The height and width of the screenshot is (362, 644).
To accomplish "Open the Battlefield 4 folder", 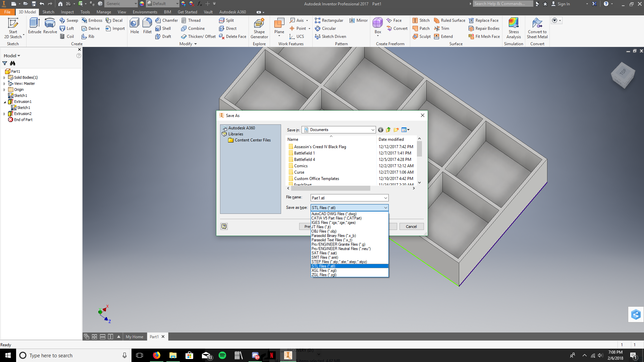I will pos(305,160).
